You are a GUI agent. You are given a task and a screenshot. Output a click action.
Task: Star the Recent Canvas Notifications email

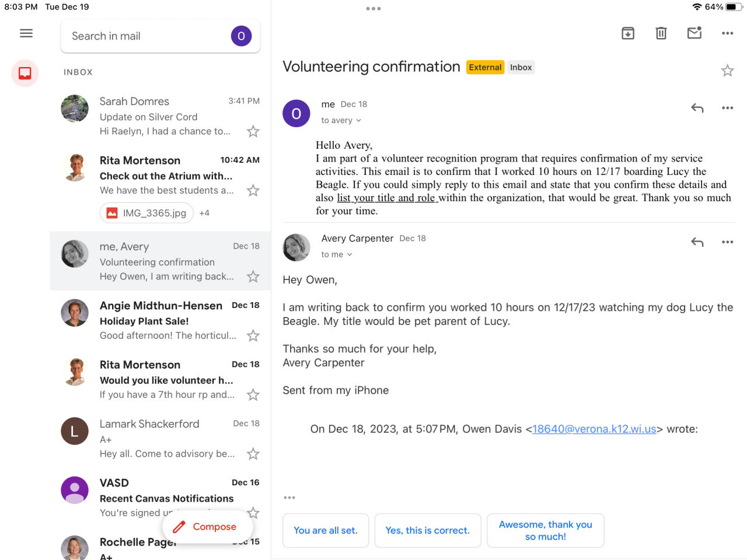tap(253, 513)
